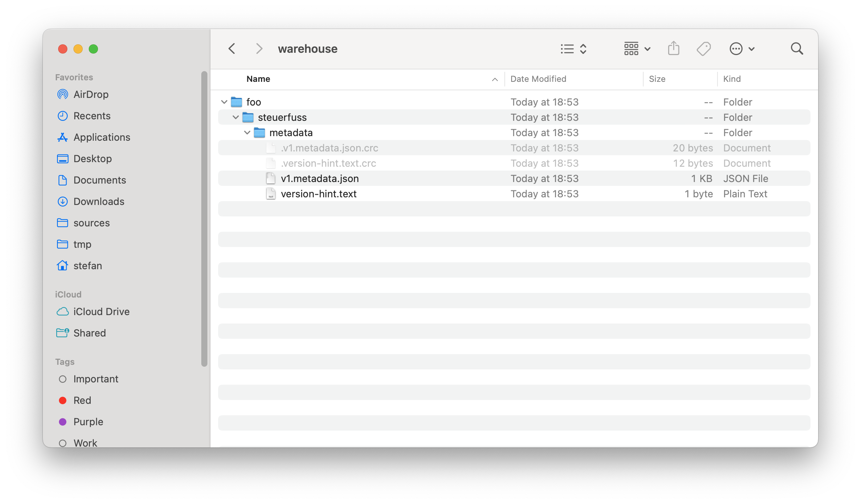Toggle the gallery view dropdown arrow
Image resolution: width=861 pixels, height=504 pixels.
click(648, 49)
